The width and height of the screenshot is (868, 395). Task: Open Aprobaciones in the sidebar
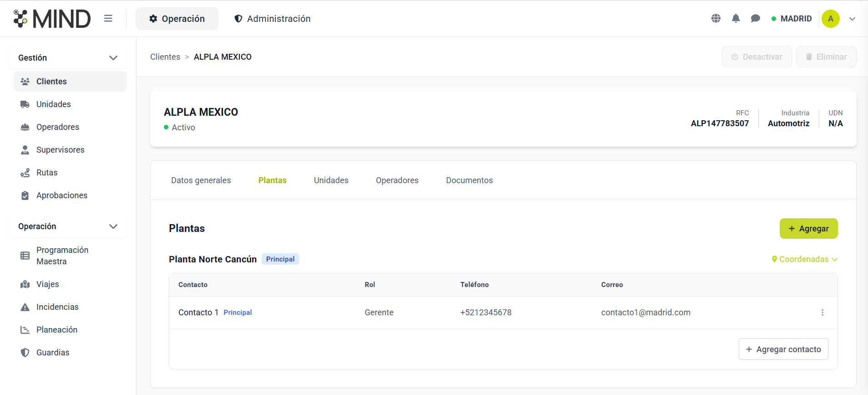pyautogui.click(x=70, y=195)
